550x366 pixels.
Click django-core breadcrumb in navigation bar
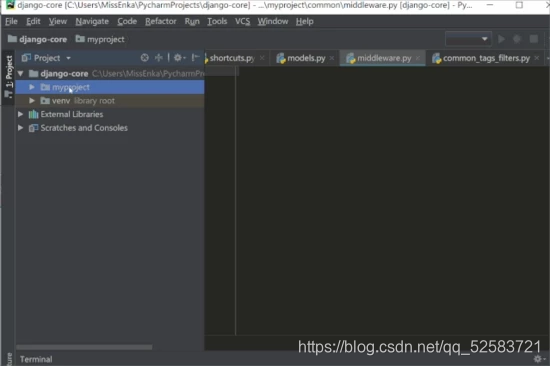[37, 39]
